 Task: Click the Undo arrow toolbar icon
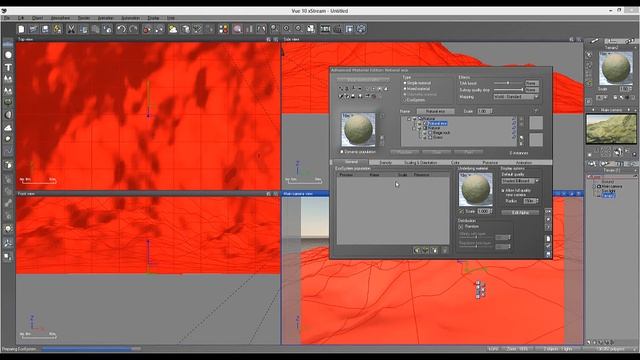[121, 29]
